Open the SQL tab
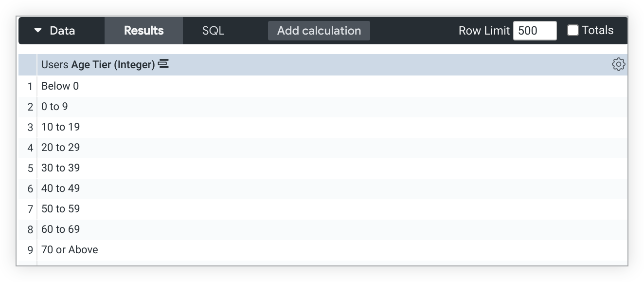Viewport: 644px width, 282px height. 213,31
